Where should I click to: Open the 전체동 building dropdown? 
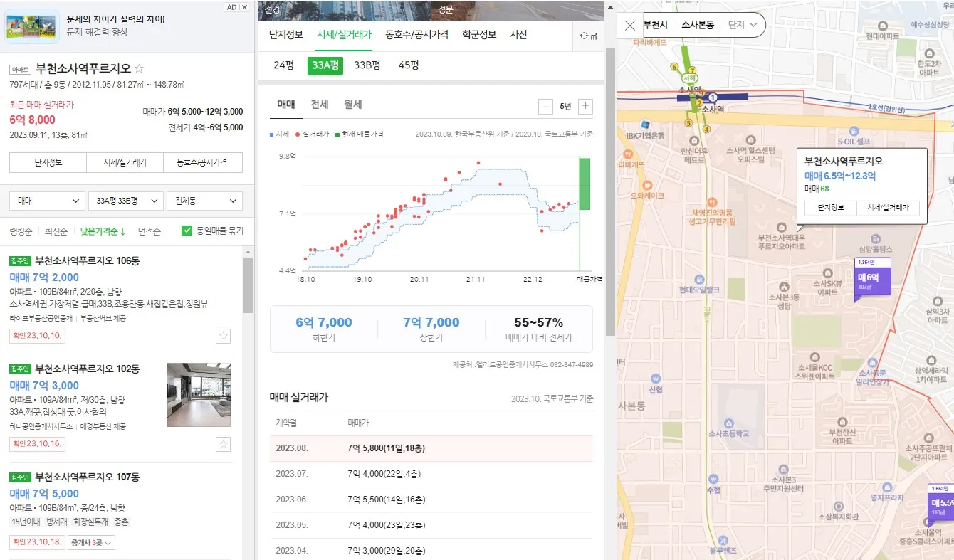tap(204, 201)
